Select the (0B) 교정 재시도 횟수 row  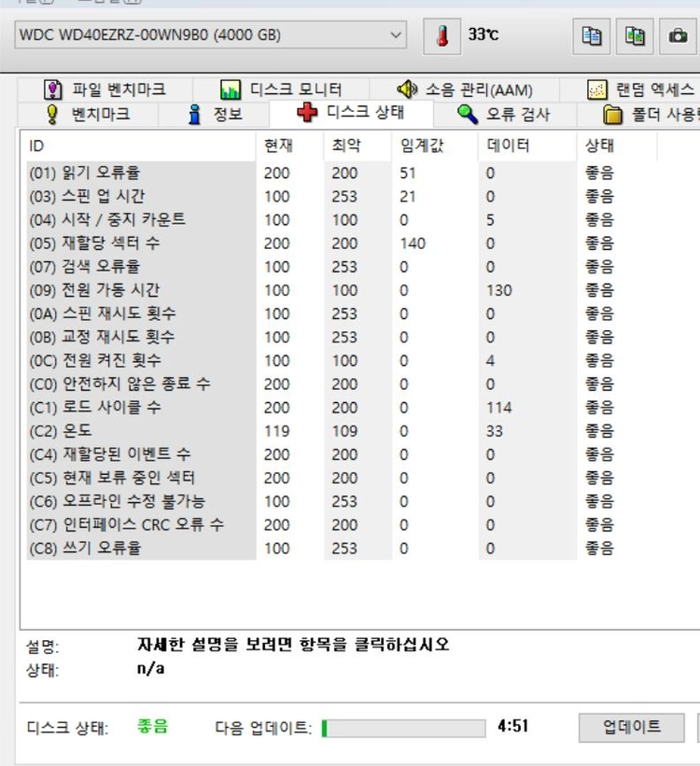(343, 337)
